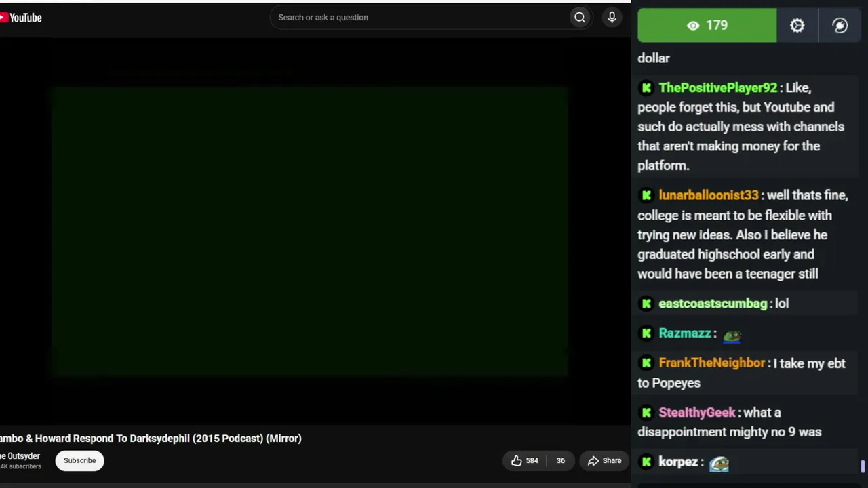Viewport: 868px width, 488px height.
Task: Click the YouTube logo
Action: pyautogui.click(x=21, y=18)
